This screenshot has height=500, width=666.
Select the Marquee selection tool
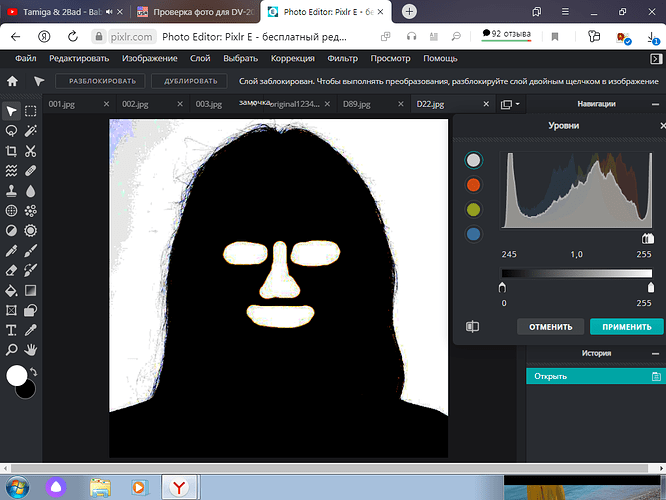click(31, 111)
